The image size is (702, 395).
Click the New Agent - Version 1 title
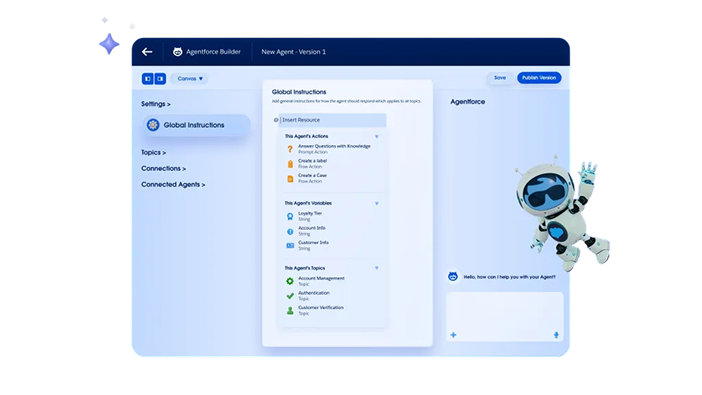coord(294,52)
